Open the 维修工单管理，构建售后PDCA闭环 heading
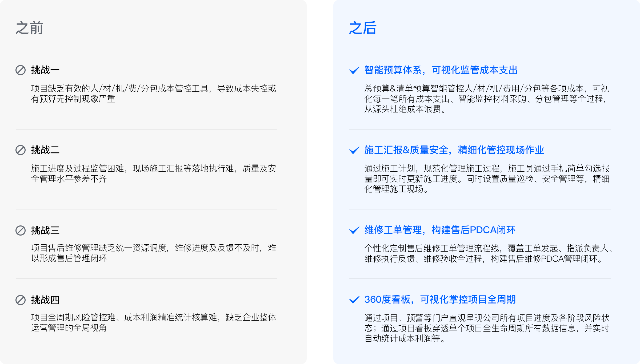This screenshot has height=364, width=640. click(440, 230)
